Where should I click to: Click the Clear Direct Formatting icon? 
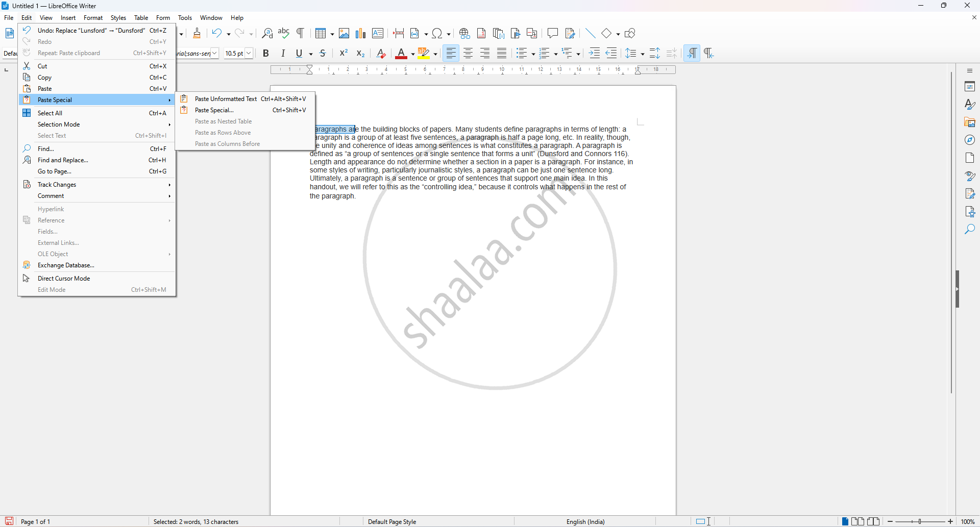tap(381, 54)
